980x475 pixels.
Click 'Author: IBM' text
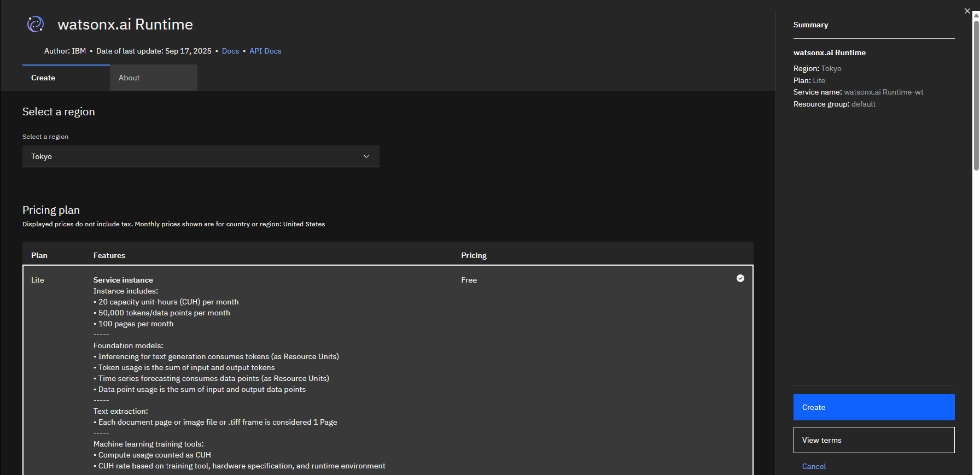tap(65, 51)
